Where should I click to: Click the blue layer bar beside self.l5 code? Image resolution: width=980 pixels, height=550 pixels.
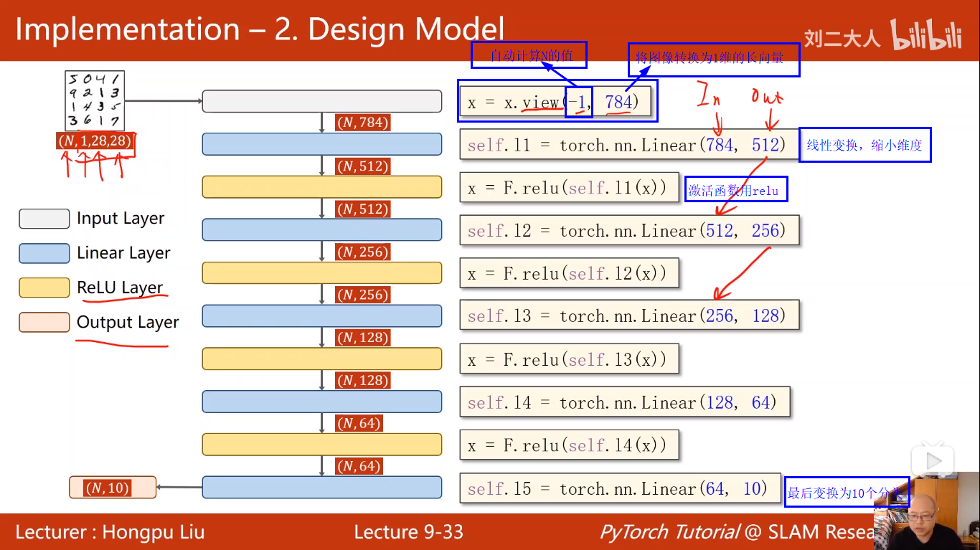(322, 488)
